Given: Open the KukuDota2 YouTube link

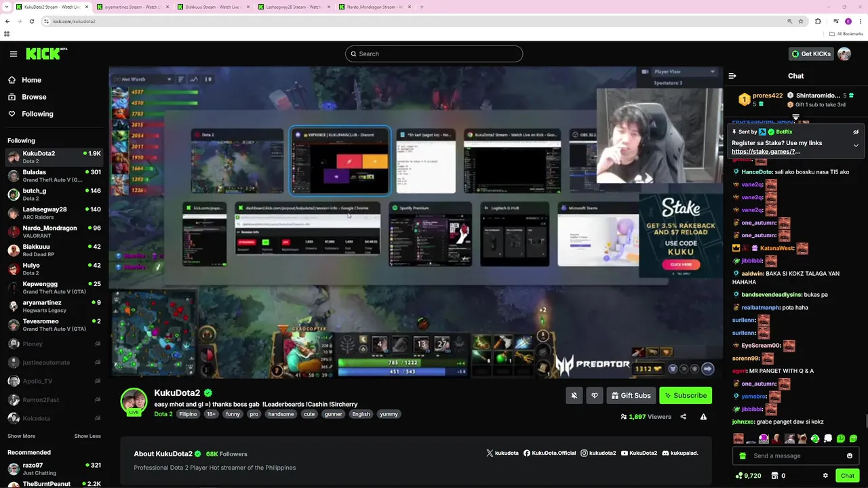Looking at the screenshot, I should tap(639, 453).
